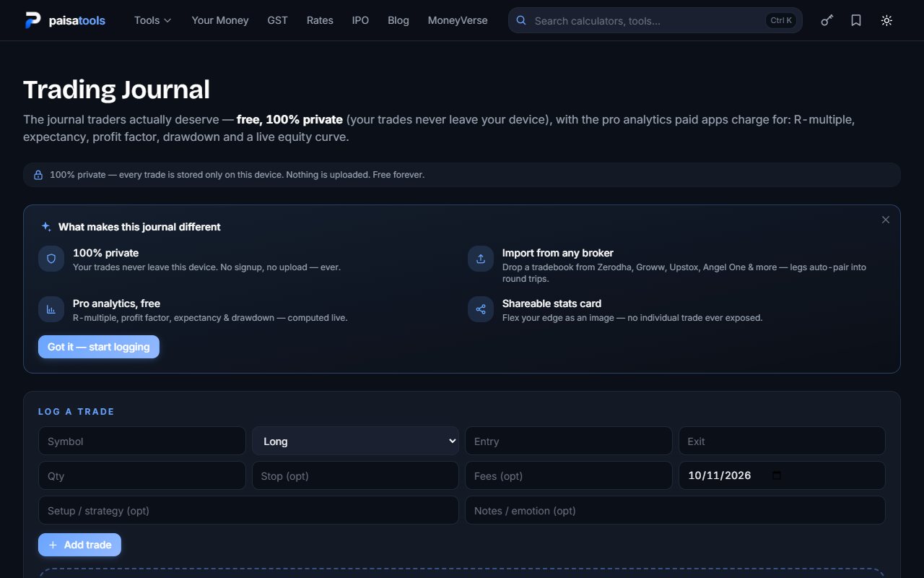The height and width of the screenshot is (578, 924).
Task: Click the shield icon beside 100% private
Action: coord(51,259)
